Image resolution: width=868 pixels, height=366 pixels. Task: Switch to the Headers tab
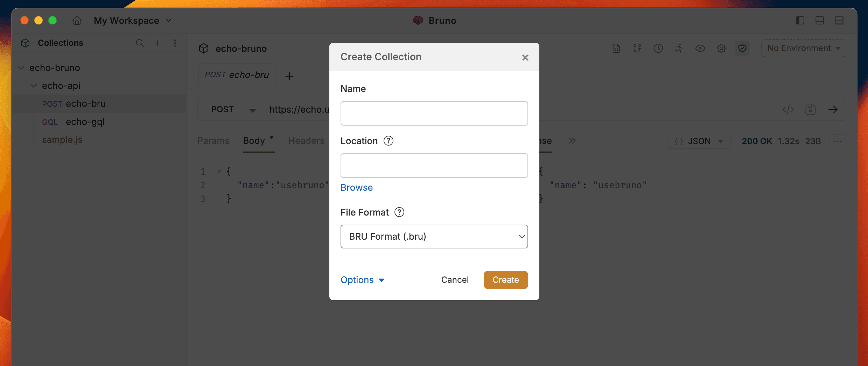(x=306, y=141)
